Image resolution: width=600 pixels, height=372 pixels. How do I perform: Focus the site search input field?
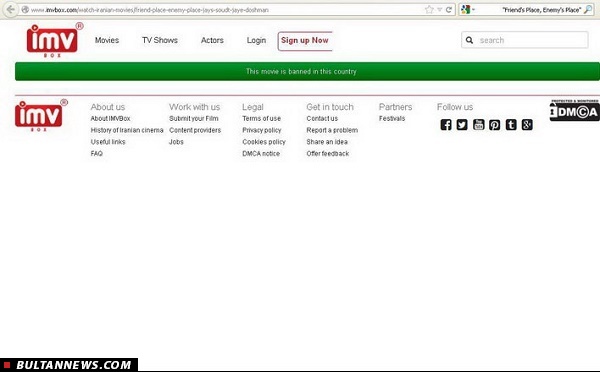(x=525, y=40)
